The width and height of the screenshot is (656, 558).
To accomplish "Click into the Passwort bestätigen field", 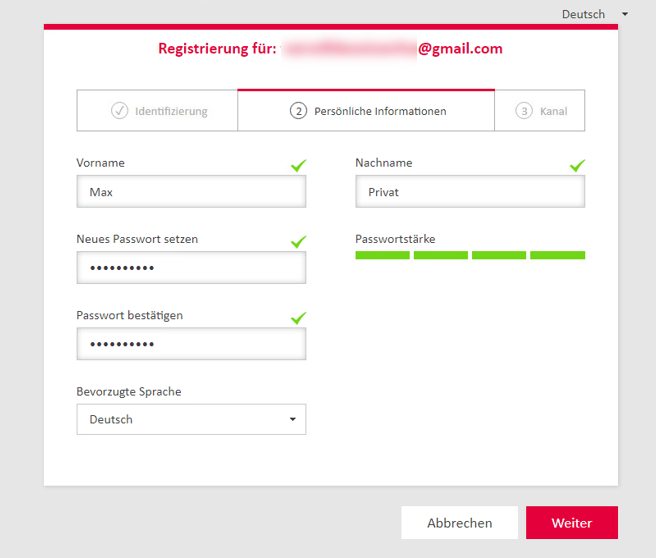I will [190, 344].
